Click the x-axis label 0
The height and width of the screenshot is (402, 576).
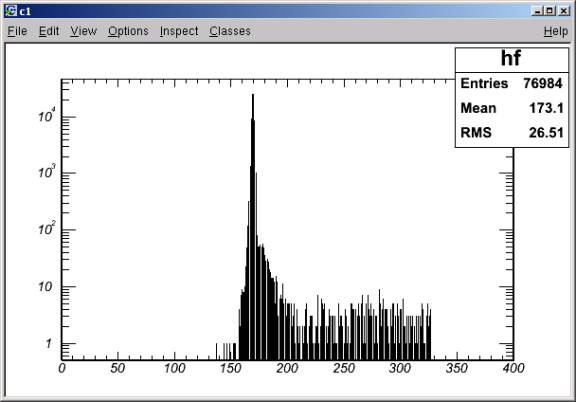coord(62,368)
